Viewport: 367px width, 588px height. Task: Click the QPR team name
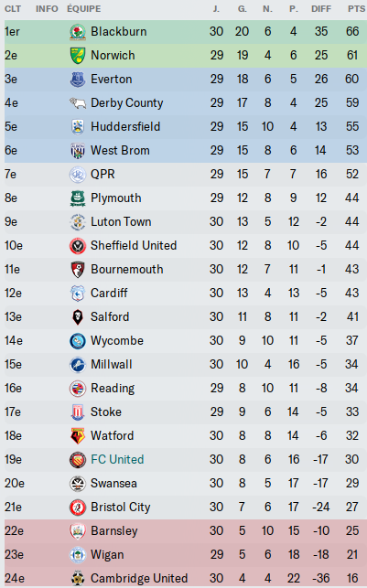pyautogui.click(x=103, y=174)
